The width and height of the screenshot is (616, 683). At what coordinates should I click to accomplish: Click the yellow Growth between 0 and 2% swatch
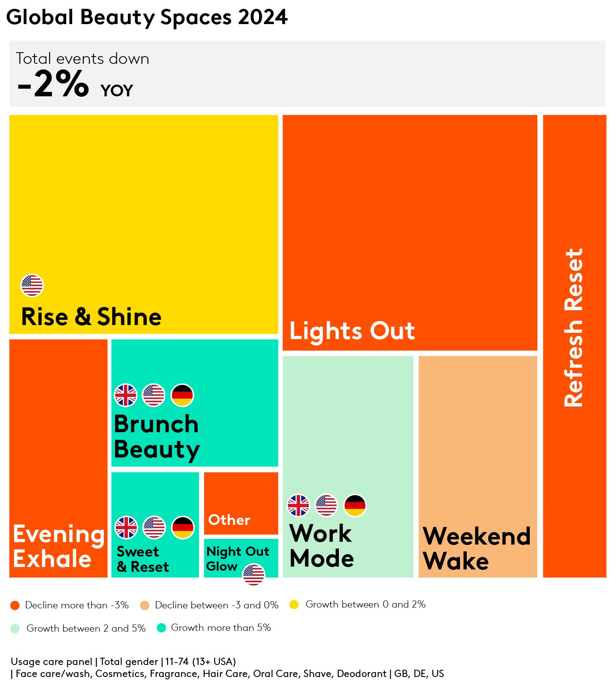(294, 605)
